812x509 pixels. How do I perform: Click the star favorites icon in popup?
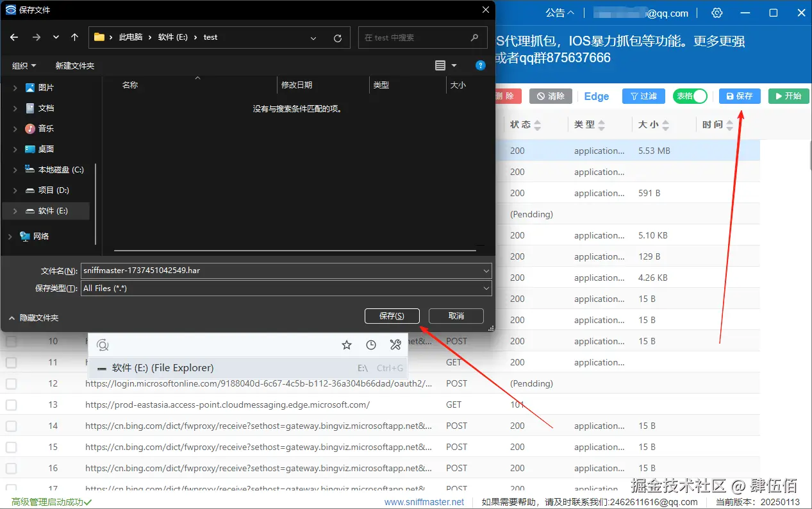click(x=347, y=345)
